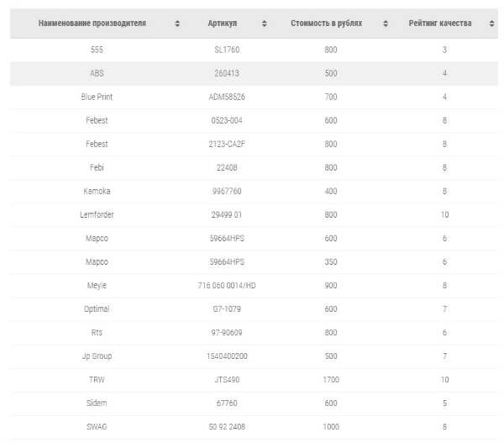Click the Артикул column sort arrows
Screen dimensions: 504x443
pos(265,24)
